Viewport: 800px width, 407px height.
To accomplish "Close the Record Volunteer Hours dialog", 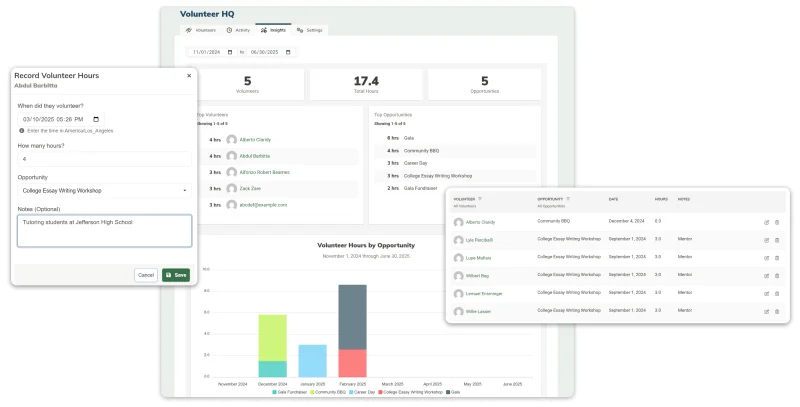I will pyautogui.click(x=189, y=75).
